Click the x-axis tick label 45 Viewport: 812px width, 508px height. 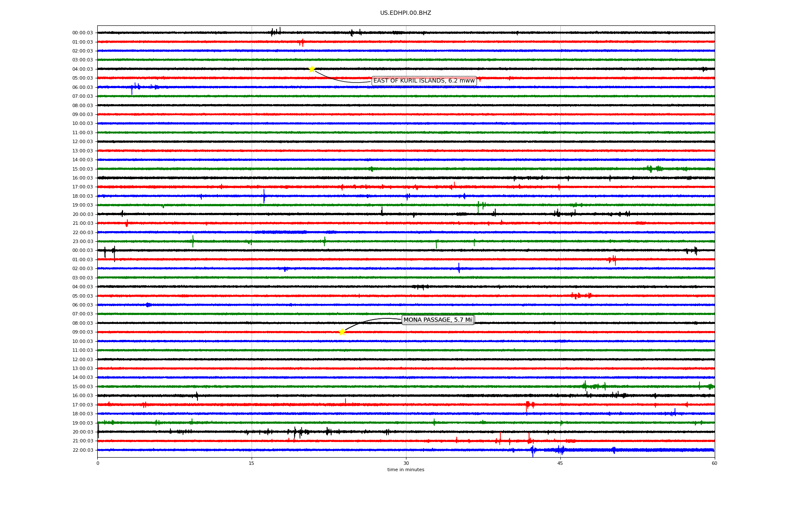pyautogui.click(x=560, y=464)
